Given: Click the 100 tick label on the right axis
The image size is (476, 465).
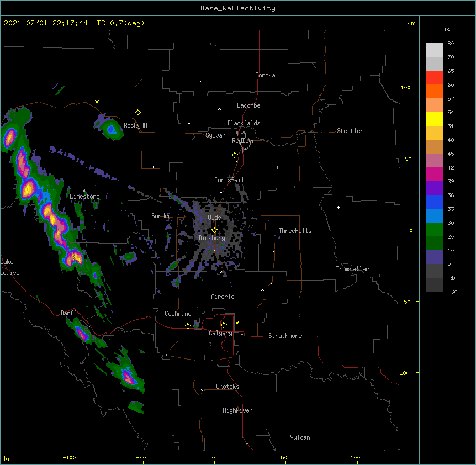Looking at the screenshot, I should (405, 87).
